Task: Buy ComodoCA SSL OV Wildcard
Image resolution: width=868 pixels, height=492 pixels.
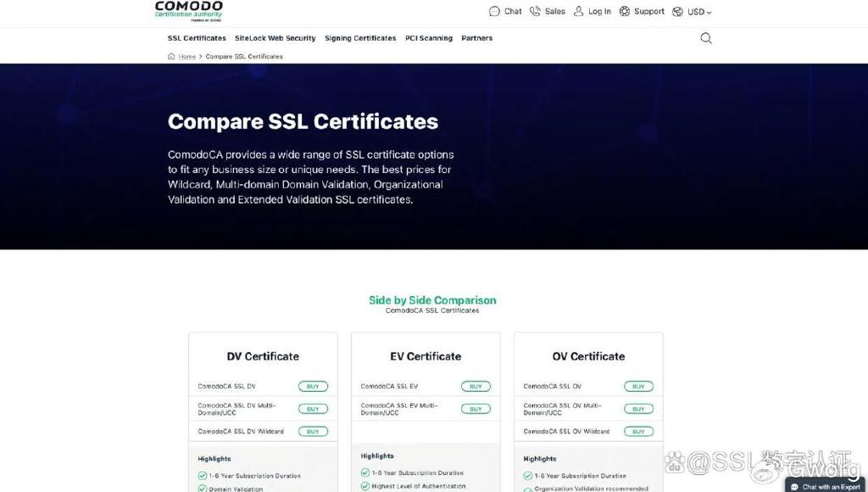Action: tap(638, 431)
